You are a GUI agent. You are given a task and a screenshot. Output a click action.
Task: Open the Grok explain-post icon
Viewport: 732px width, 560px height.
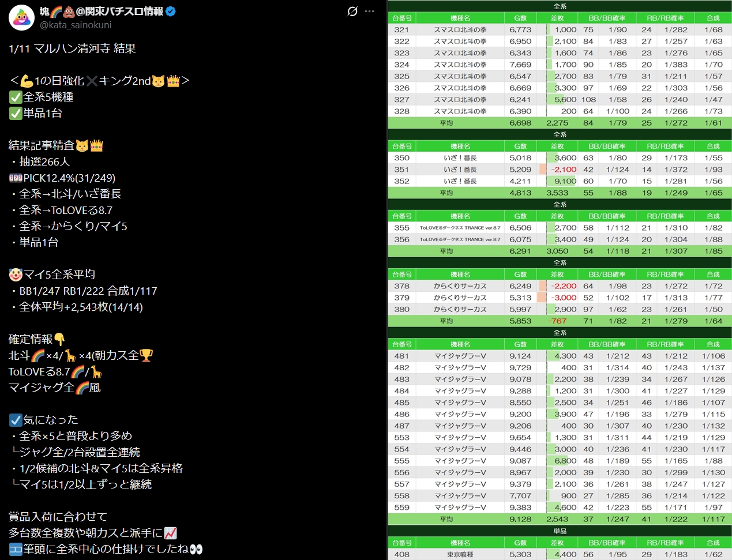pos(352,11)
